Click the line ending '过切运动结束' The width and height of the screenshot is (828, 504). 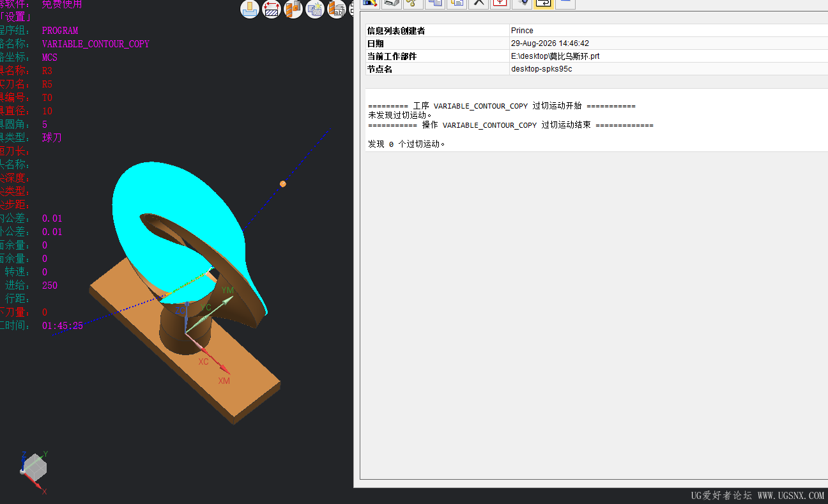pos(511,125)
